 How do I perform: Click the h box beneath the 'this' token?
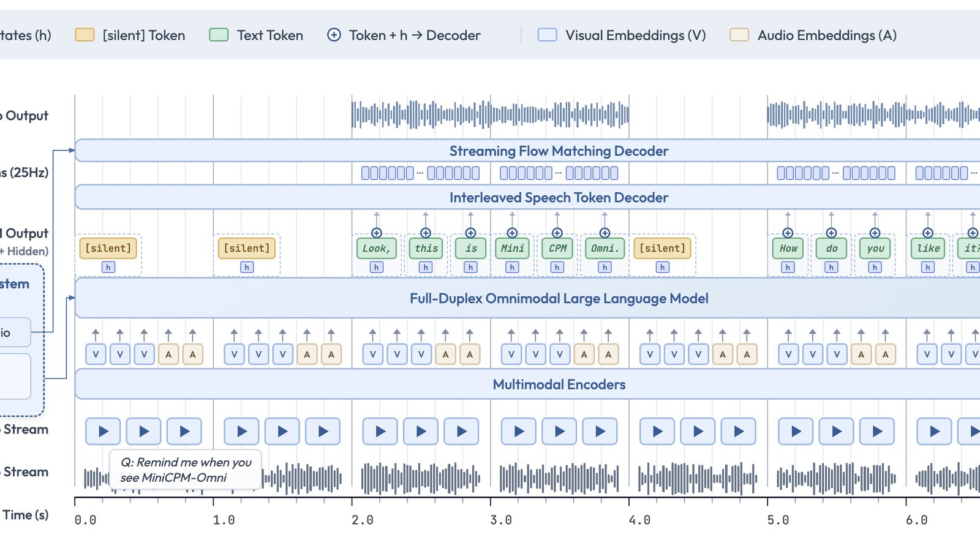[426, 267]
